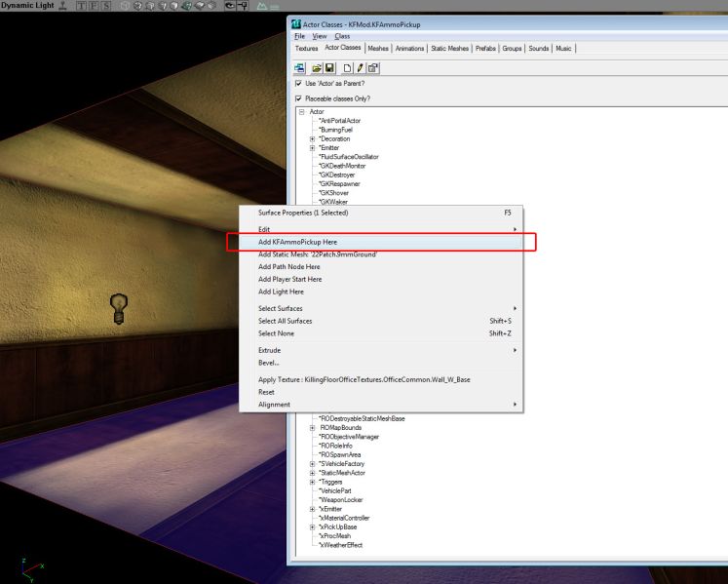The width and height of the screenshot is (728, 584).
Task: Expand the Triggers tree node
Action: click(x=313, y=482)
